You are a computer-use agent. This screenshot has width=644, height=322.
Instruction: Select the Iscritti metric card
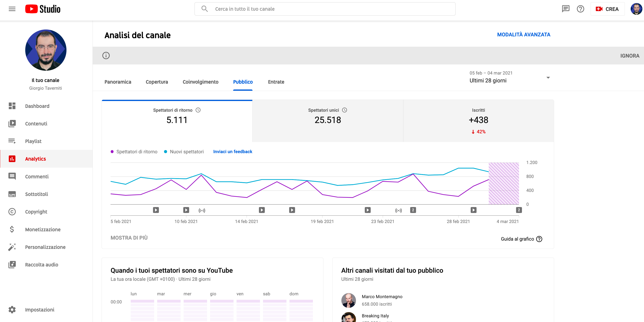tap(479, 121)
